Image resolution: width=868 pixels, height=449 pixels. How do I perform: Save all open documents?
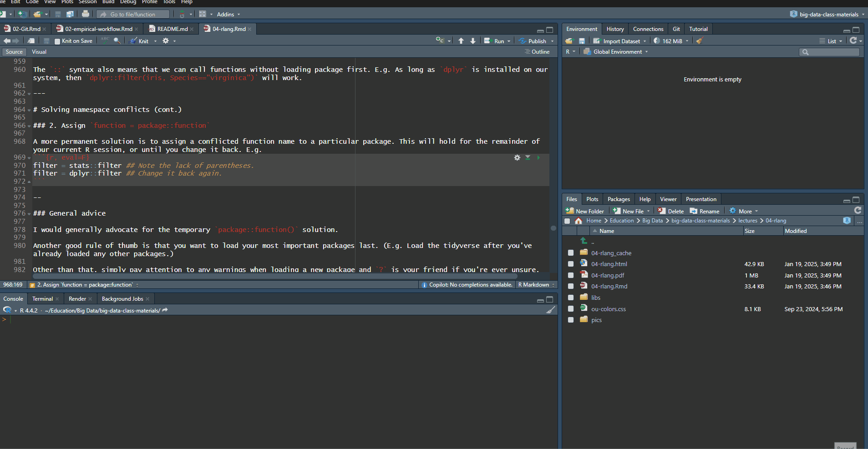click(70, 14)
